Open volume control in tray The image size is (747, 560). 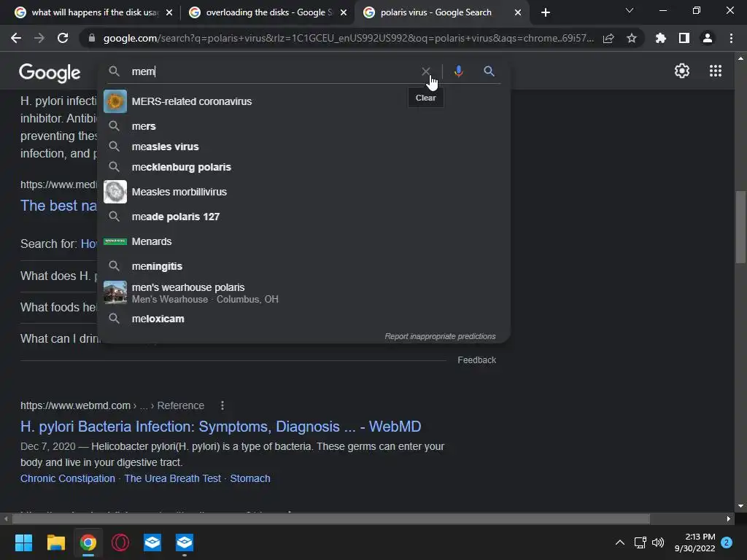tap(658, 542)
